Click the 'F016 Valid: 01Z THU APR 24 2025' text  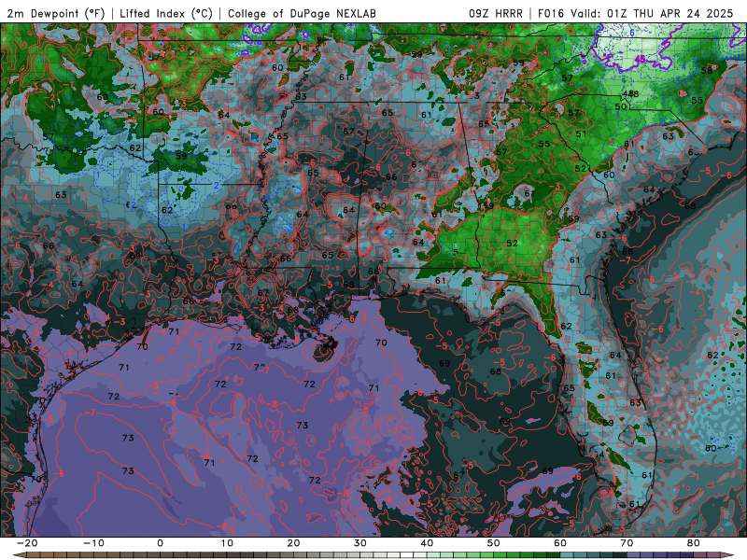pyautogui.click(x=635, y=13)
